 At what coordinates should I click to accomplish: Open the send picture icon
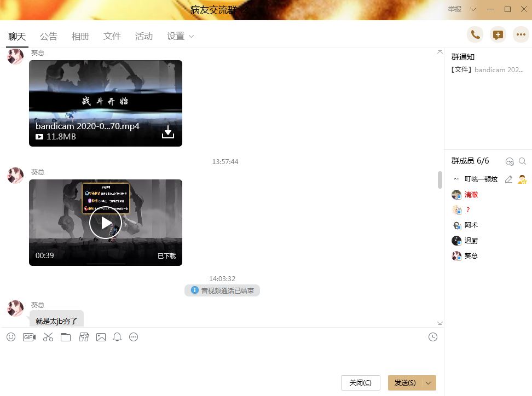click(101, 337)
